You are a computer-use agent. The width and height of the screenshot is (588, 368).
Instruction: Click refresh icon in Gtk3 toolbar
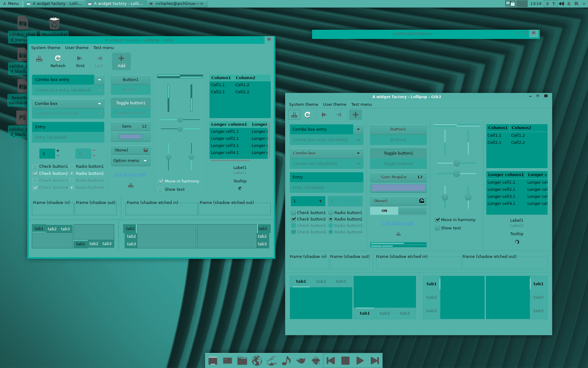[x=307, y=115]
